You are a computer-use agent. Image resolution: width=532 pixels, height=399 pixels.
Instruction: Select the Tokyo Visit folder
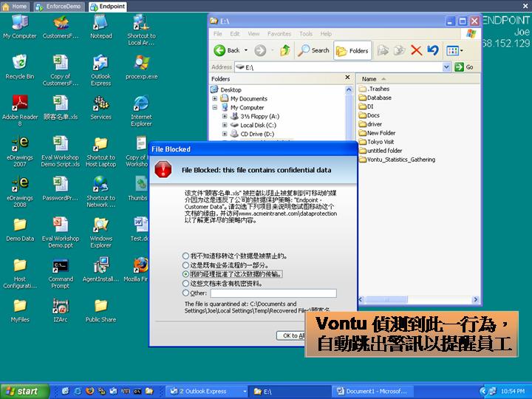pos(377,142)
